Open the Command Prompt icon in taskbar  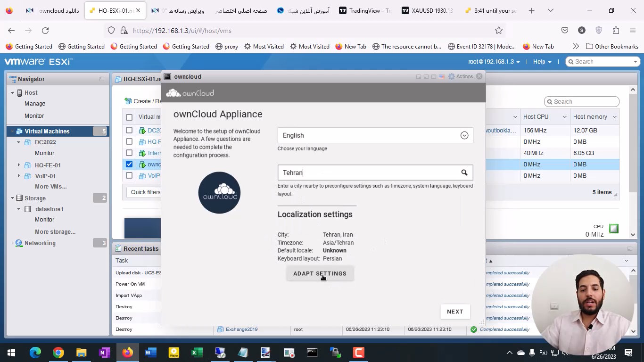[x=312, y=353]
